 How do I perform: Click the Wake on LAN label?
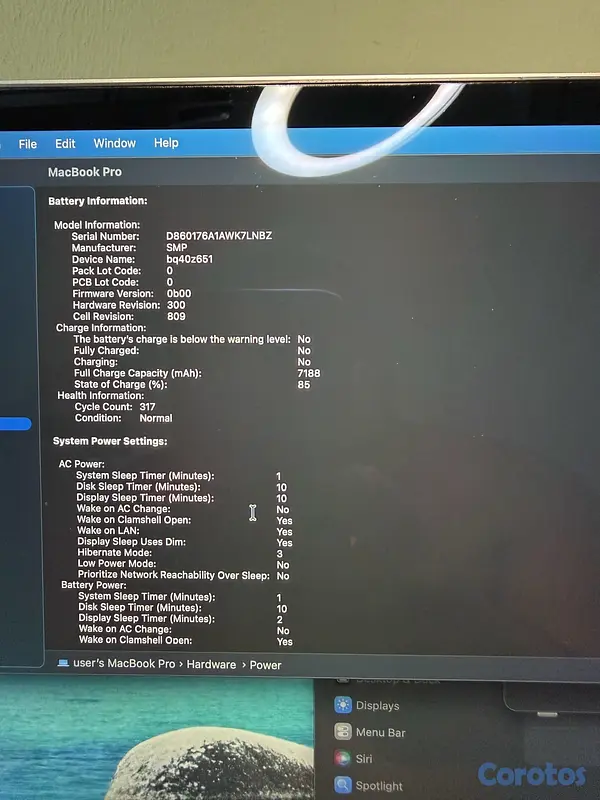tap(108, 531)
